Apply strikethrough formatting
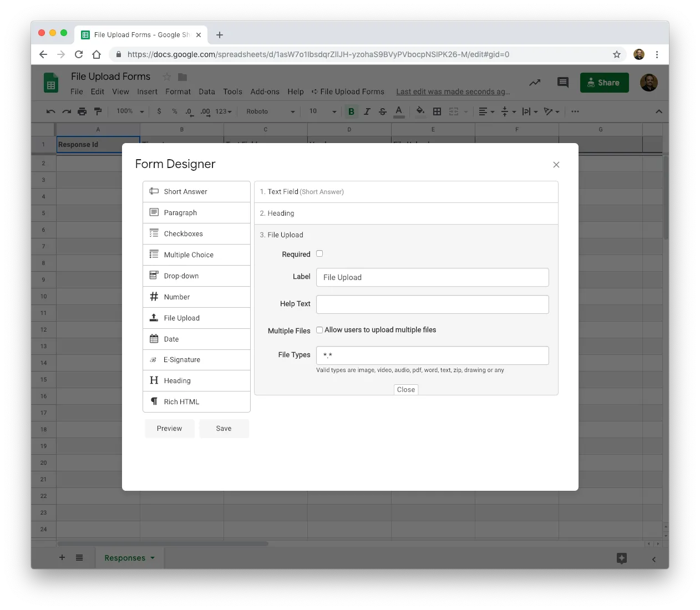 (382, 111)
